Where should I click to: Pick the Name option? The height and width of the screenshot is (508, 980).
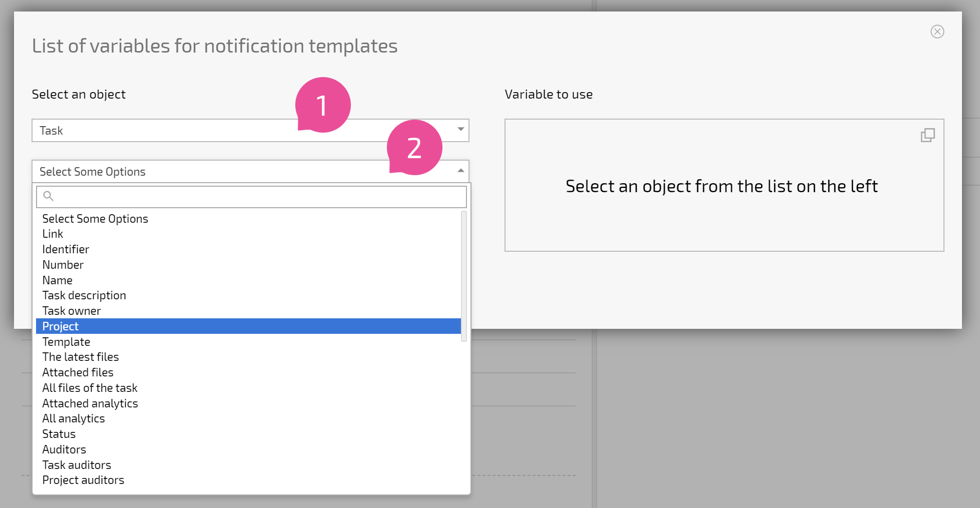coord(248,280)
